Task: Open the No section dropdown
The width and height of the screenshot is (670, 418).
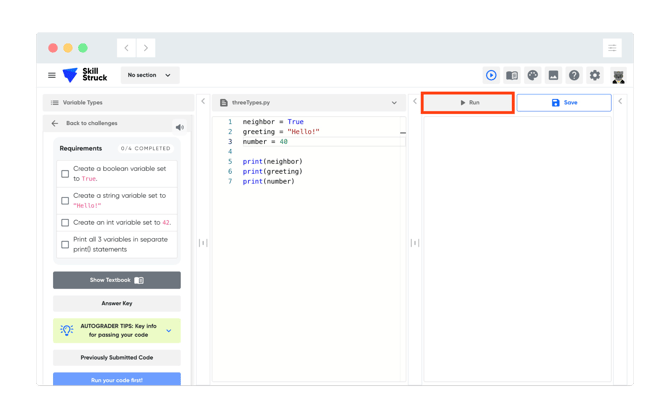Action: [x=150, y=75]
